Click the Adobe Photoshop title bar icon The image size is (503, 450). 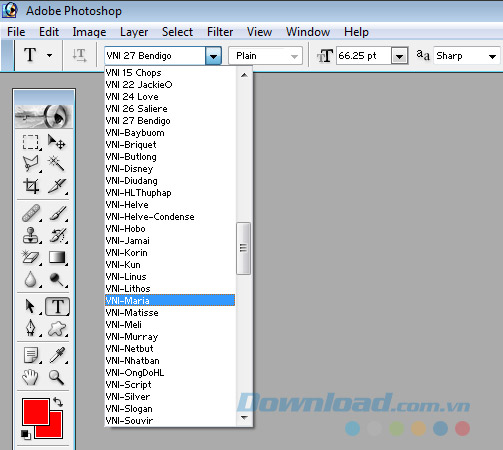point(10,10)
